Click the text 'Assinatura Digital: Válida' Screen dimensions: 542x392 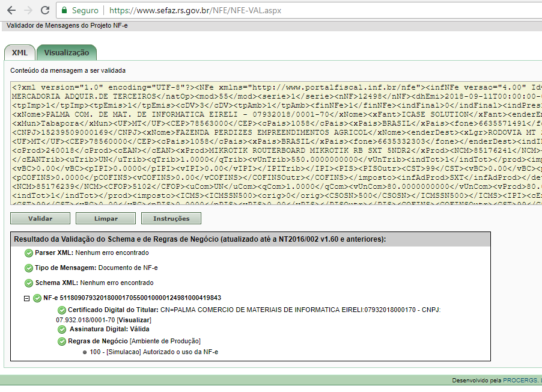109,329
